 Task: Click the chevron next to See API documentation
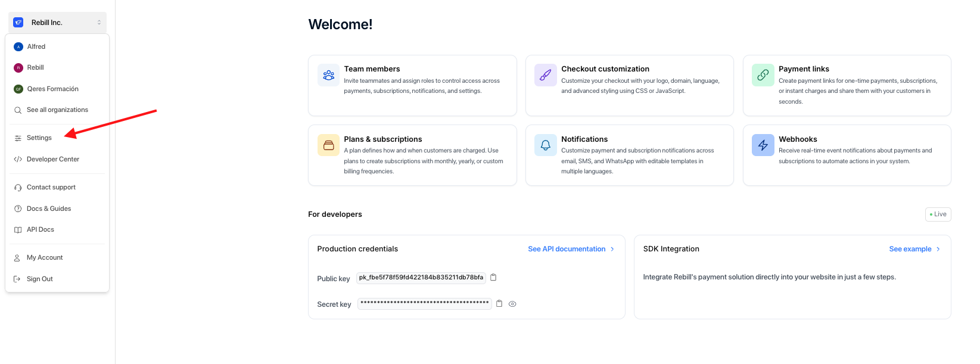(x=612, y=249)
